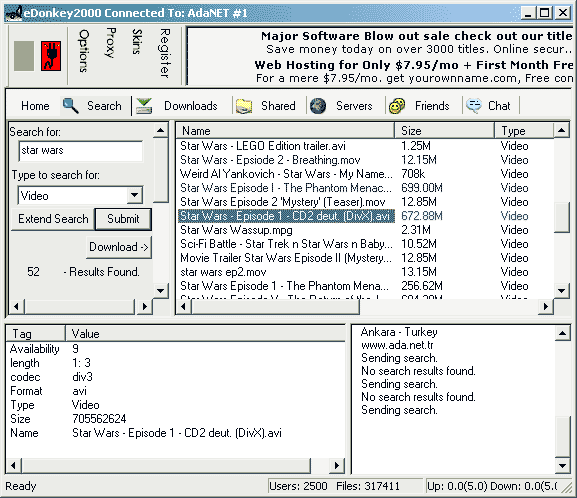Switch to the Shared tab

pos(278,106)
